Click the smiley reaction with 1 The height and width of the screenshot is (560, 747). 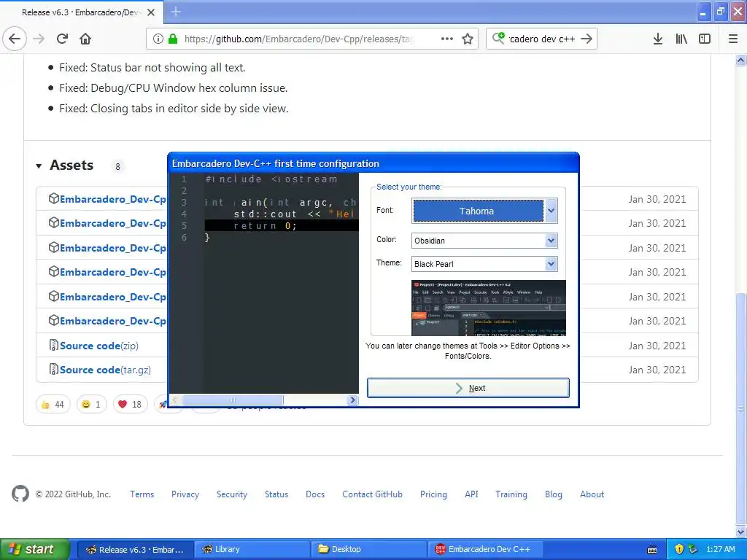(91, 404)
